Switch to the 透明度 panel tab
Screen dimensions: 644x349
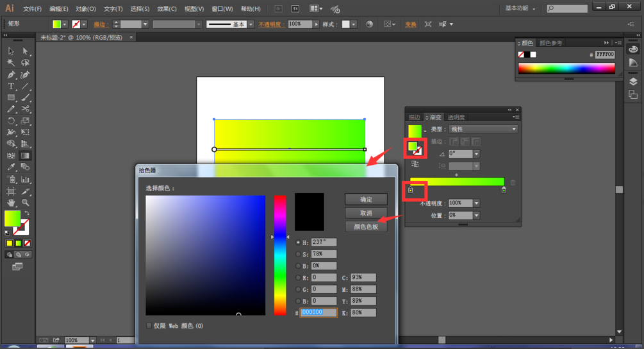[456, 117]
